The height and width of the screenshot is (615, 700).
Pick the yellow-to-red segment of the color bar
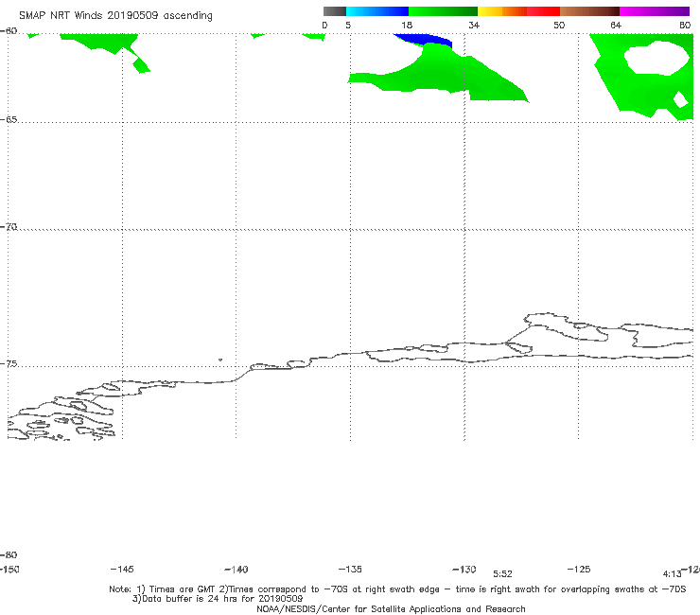pos(518,11)
